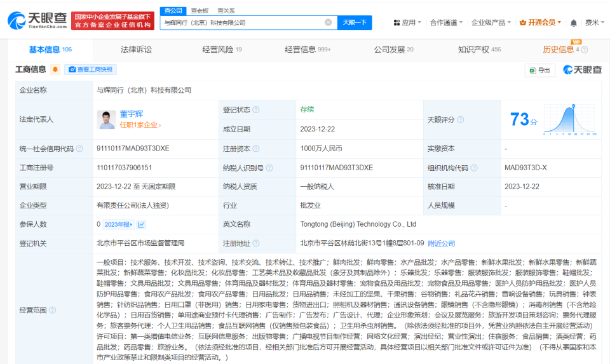The image size is (610, 364).
Task: Click the 批发业 industry value
Action: 311,205
